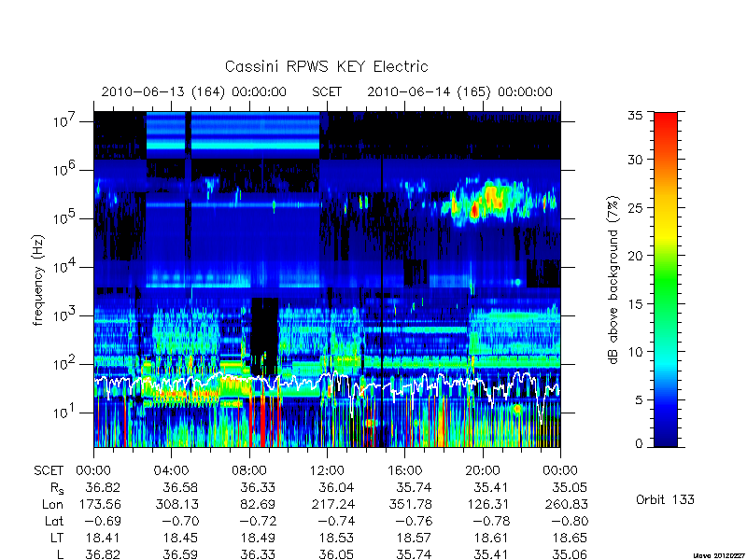Click the '5' color scale label
Image resolution: width=747 pixels, height=560 pixels.
pyautogui.click(x=639, y=400)
